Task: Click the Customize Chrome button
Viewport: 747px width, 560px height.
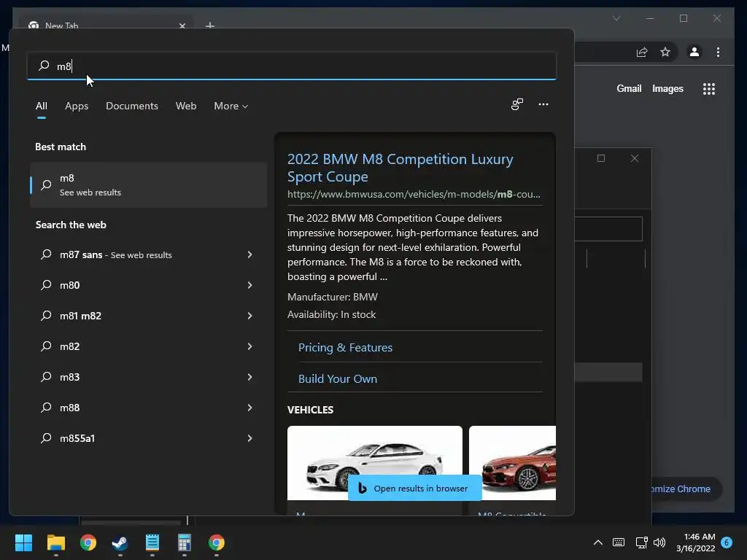Action: click(686, 489)
